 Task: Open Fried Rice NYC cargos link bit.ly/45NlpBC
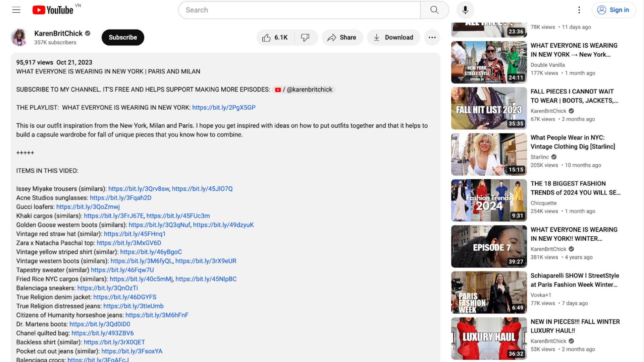[206, 279]
